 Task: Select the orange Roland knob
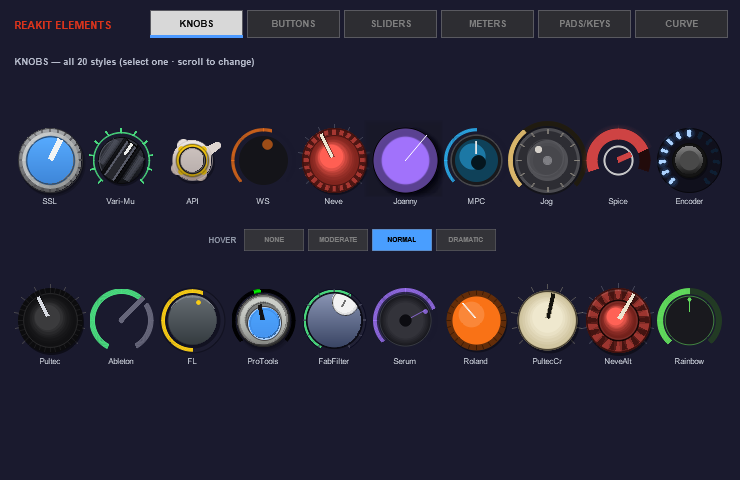pos(476,320)
